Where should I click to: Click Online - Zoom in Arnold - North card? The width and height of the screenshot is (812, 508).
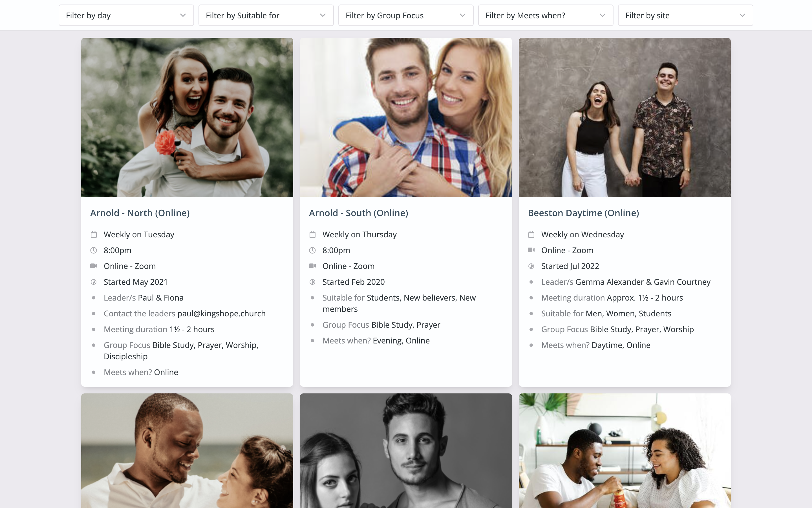pyautogui.click(x=129, y=266)
